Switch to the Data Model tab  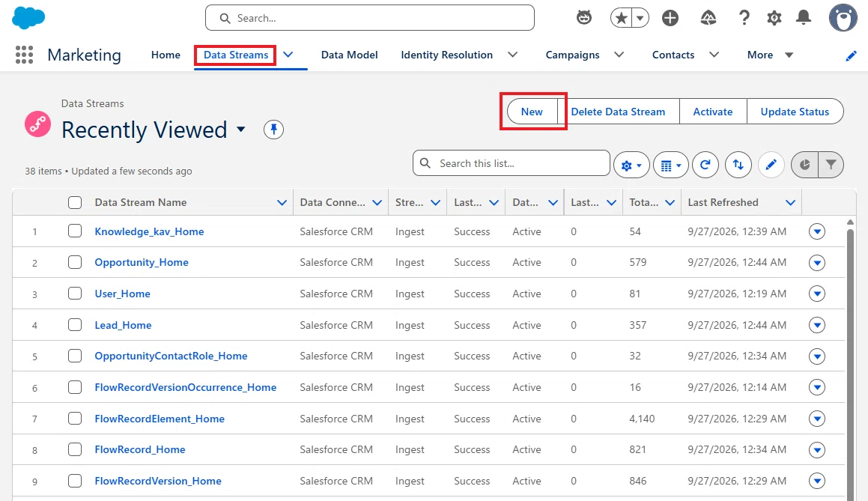coord(349,55)
